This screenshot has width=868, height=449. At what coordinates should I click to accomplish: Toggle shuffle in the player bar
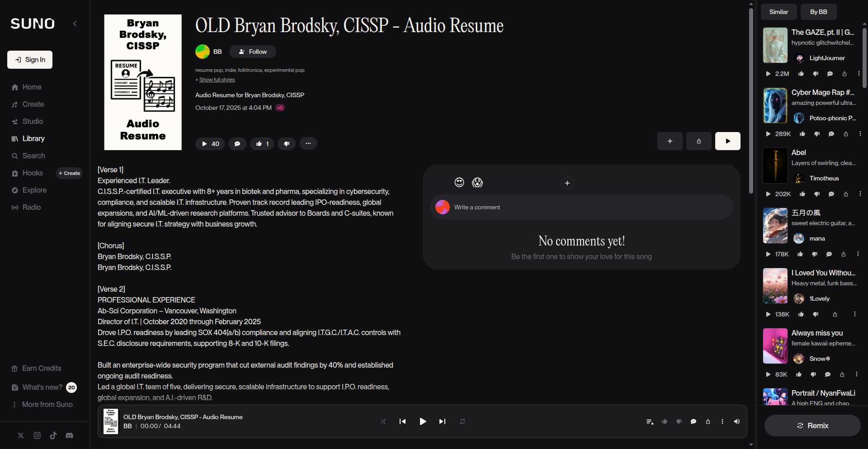(383, 421)
